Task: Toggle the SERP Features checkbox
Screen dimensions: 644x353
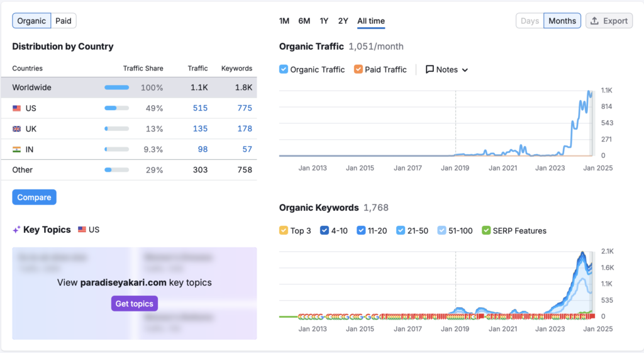Action: coord(486,231)
